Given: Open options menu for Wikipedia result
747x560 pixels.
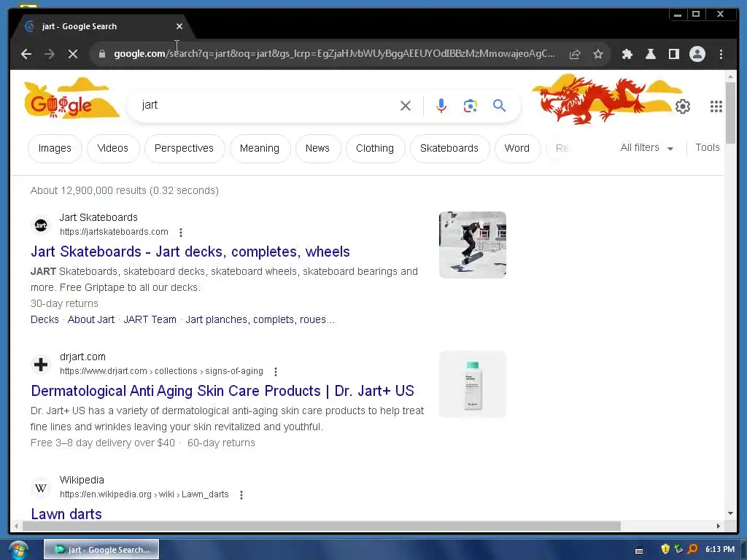Looking at the screenshot, I should tap(241, 495).
